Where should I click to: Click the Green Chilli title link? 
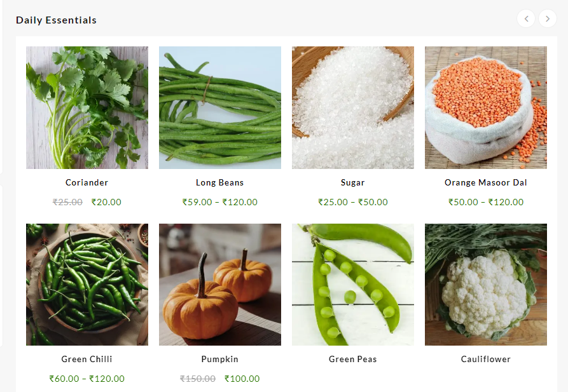(x=87, y=359)
